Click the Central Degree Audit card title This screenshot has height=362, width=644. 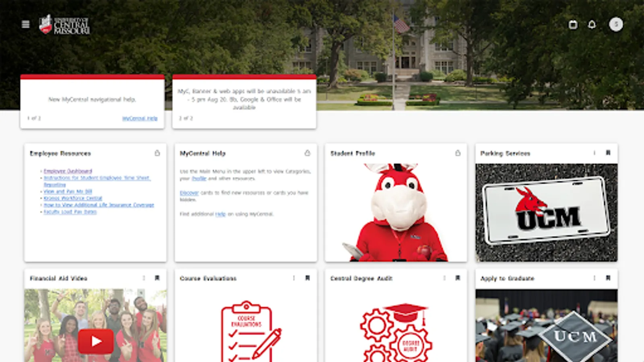point(361,278)
